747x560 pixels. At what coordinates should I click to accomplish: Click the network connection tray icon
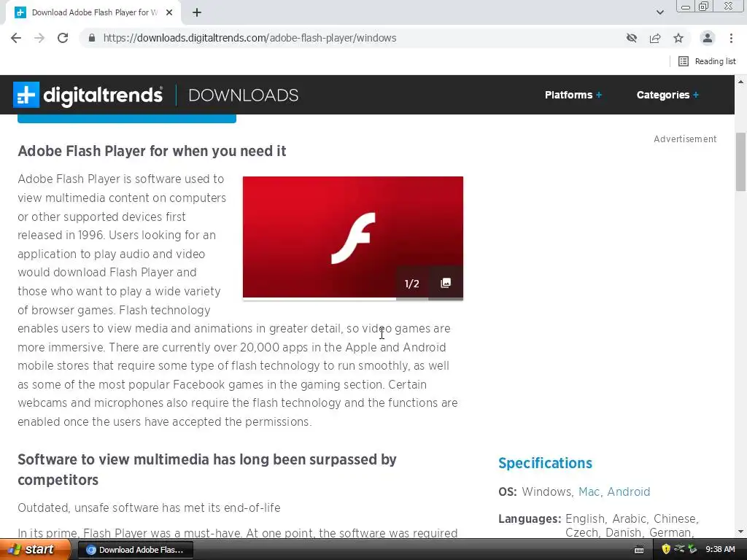click(679, 549)
